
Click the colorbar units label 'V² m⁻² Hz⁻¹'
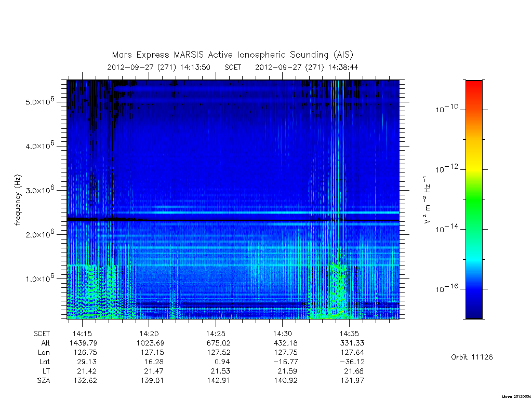click(427, 200)
